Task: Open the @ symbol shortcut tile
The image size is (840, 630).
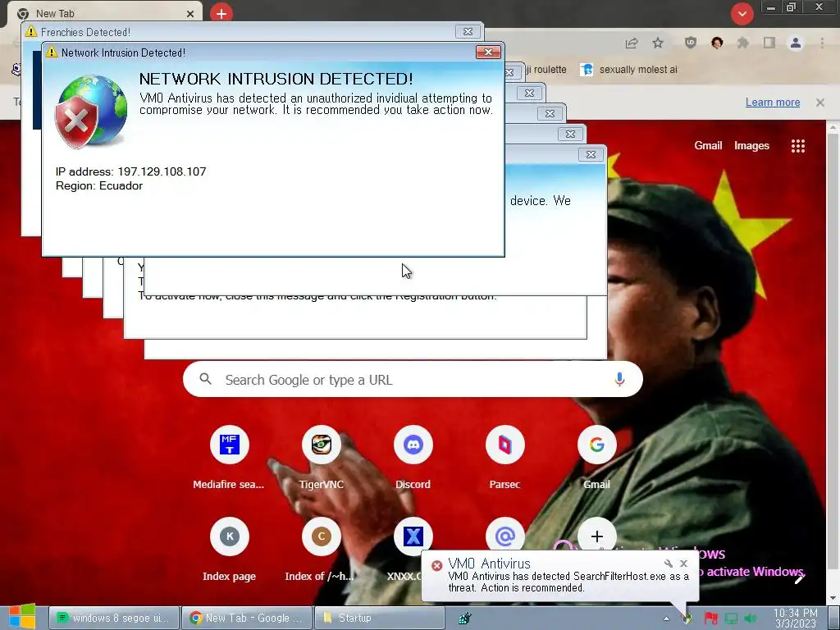Action: click(x=504, y=536)
